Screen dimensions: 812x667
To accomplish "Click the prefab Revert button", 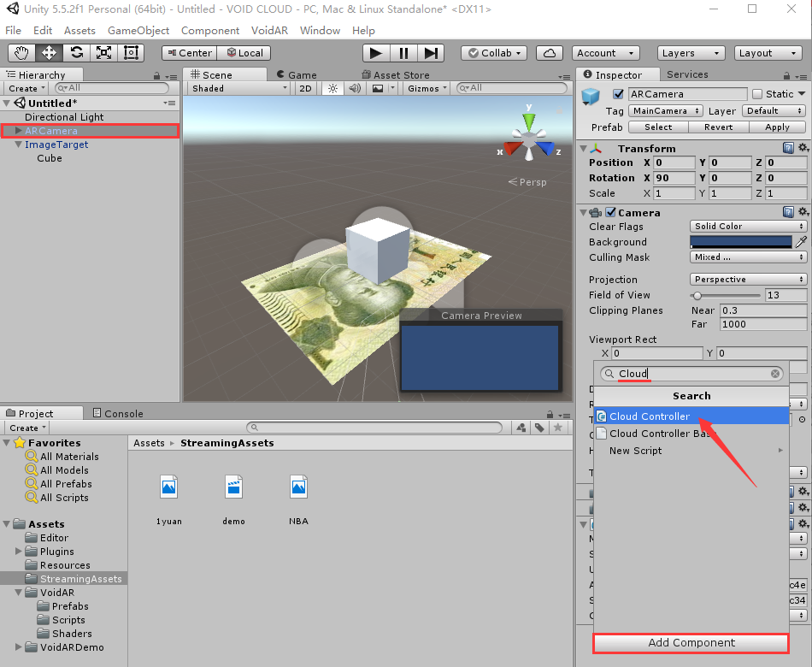I will click(718, 127).
